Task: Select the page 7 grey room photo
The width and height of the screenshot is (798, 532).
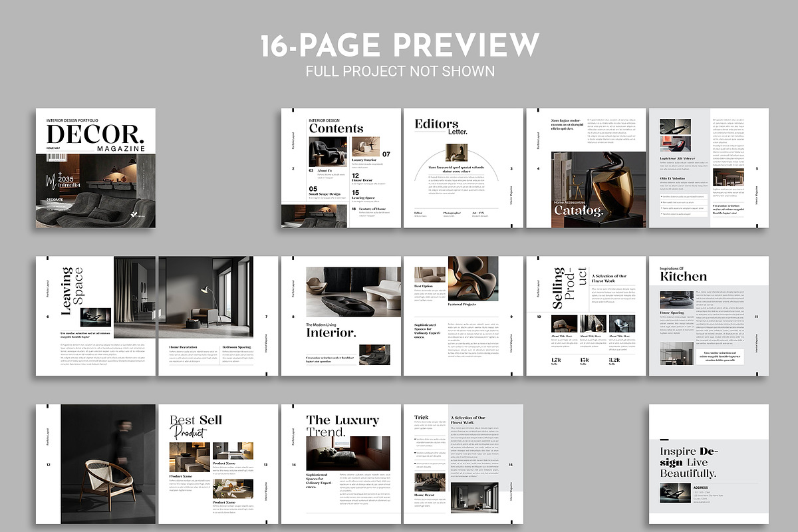Action: 205,297
